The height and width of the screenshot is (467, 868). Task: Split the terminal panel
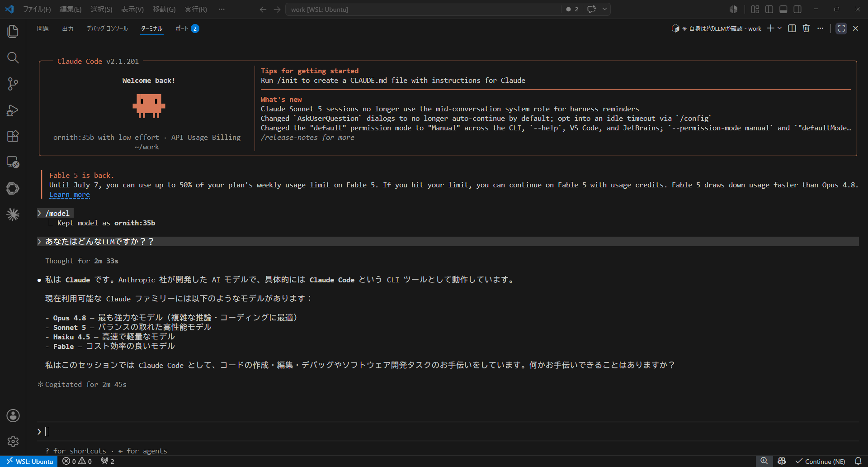(x=792, y=29)
